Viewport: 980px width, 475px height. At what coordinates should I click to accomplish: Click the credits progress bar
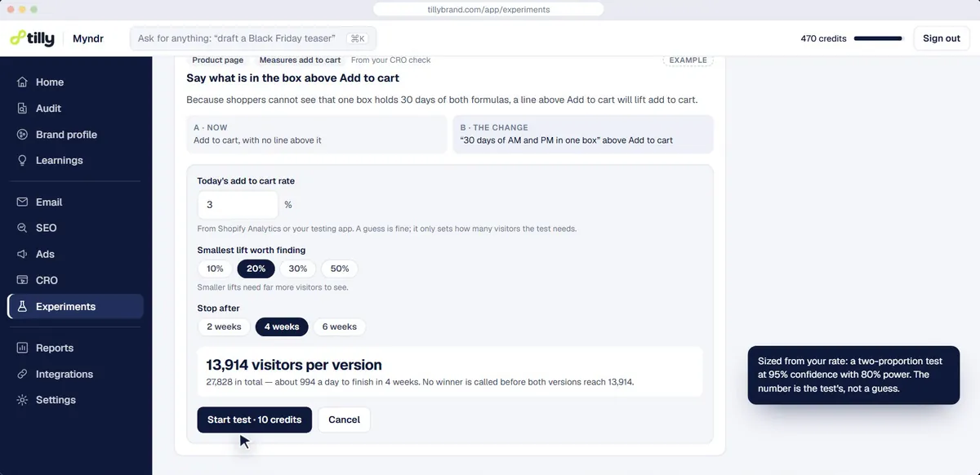878,38
